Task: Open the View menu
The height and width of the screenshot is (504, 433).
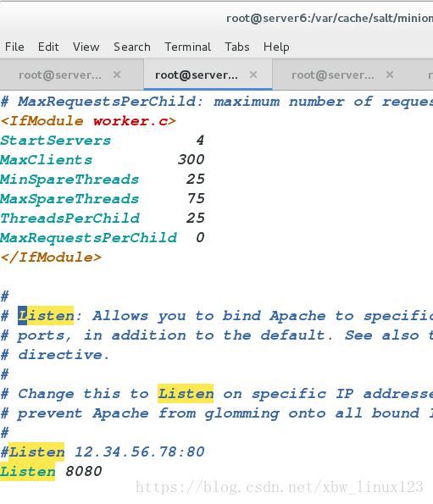Action: click(x=86, y=47)
